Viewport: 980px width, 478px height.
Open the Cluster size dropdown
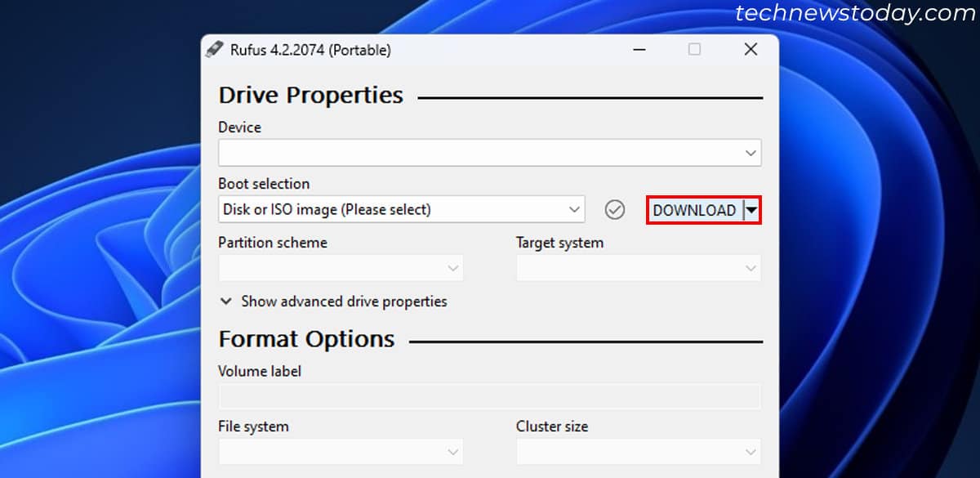[639, 452]
